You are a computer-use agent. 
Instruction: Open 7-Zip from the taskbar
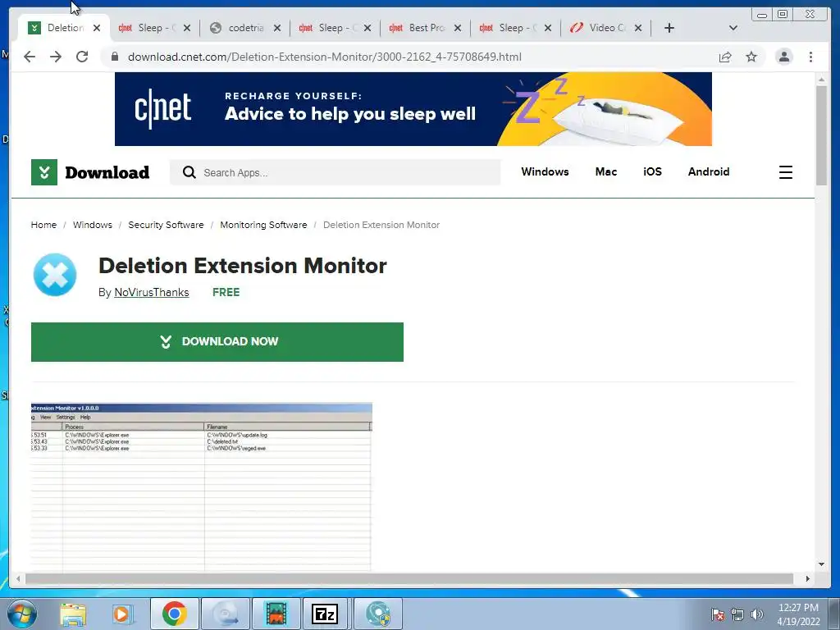[x=325, y=614]
